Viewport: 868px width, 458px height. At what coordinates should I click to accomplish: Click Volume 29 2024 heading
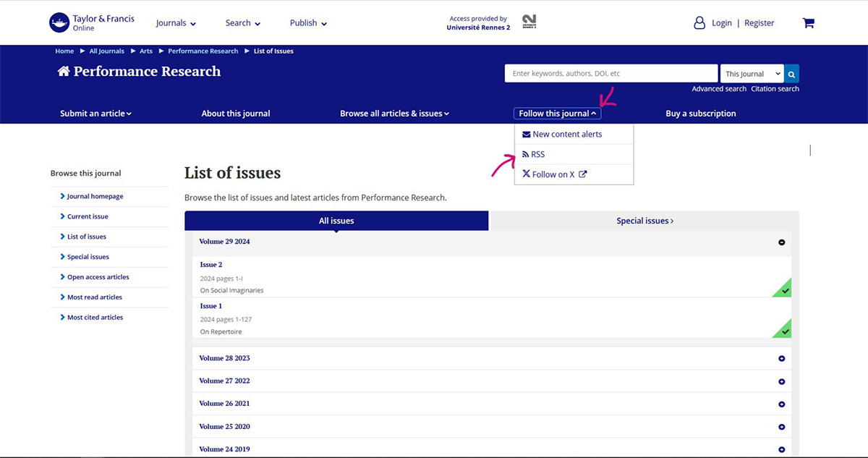224,242
